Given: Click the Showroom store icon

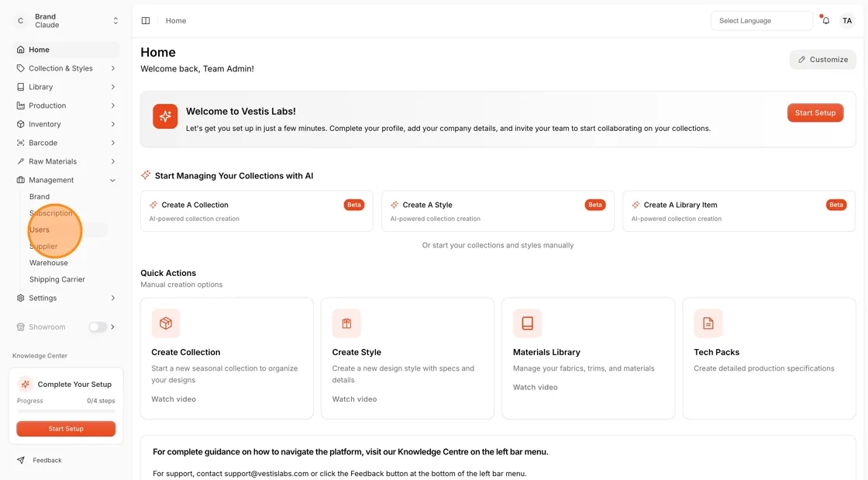Looking at the screenshot, I should click(x=20, y=327).
